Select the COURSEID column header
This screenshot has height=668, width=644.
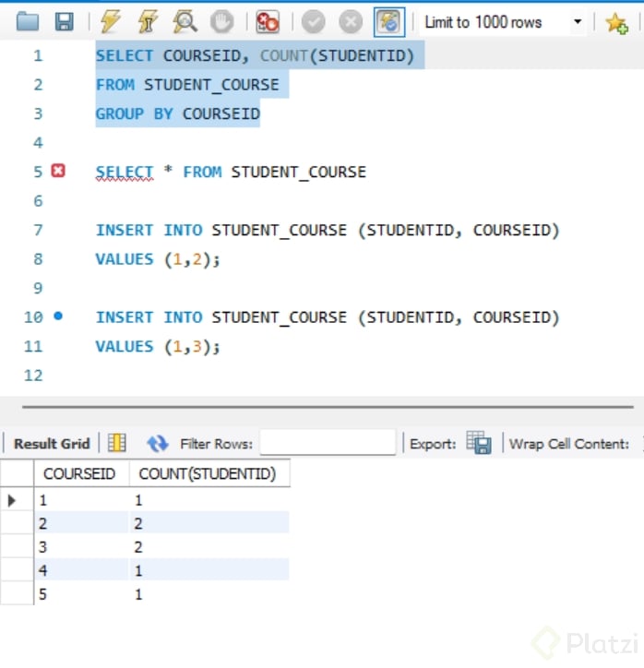[x=81, y=473]
